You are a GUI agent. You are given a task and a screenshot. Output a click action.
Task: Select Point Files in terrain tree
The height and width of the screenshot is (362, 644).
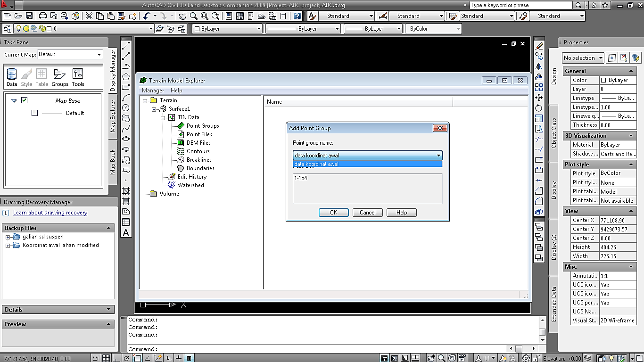click(199, 134)
